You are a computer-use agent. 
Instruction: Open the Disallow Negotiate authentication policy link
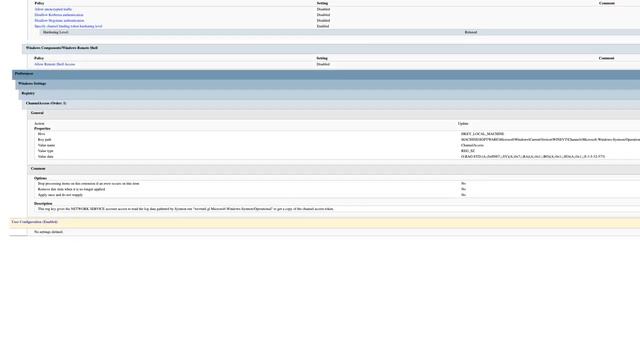coord(59,20)
